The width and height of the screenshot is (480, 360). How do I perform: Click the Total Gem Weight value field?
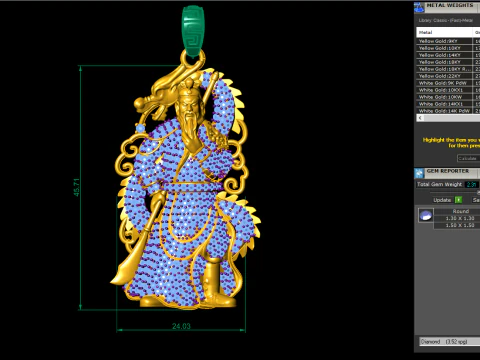(x=472, y=184)
